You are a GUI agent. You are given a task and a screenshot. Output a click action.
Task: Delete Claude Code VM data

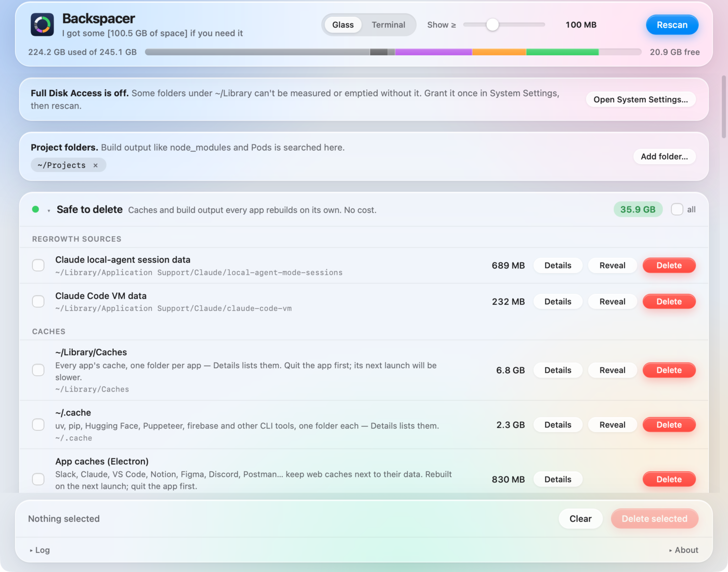(669, 302)
